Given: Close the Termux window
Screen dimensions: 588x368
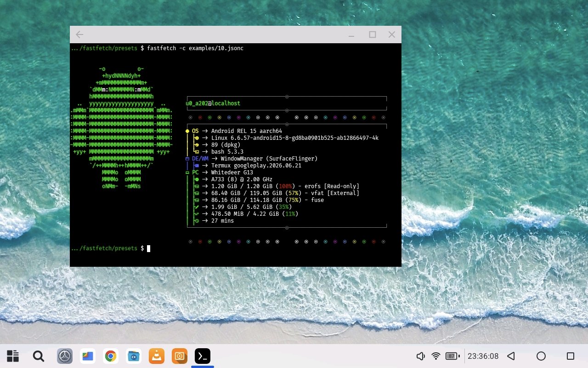Looking at the screenshot, I should point(392,34).
